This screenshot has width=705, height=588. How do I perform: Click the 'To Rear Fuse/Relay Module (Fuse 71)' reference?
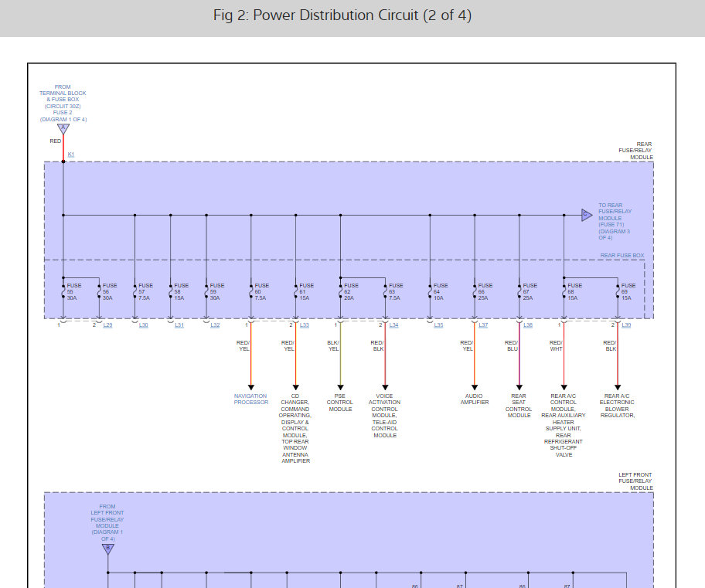pos(615,221)
